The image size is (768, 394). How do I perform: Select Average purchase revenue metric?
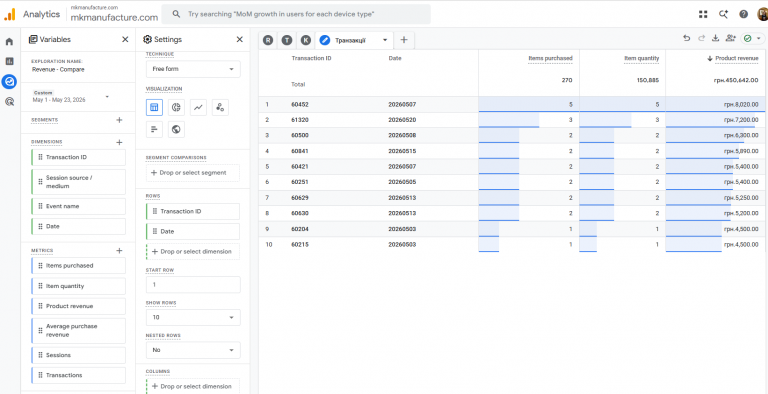coord(78,330)
